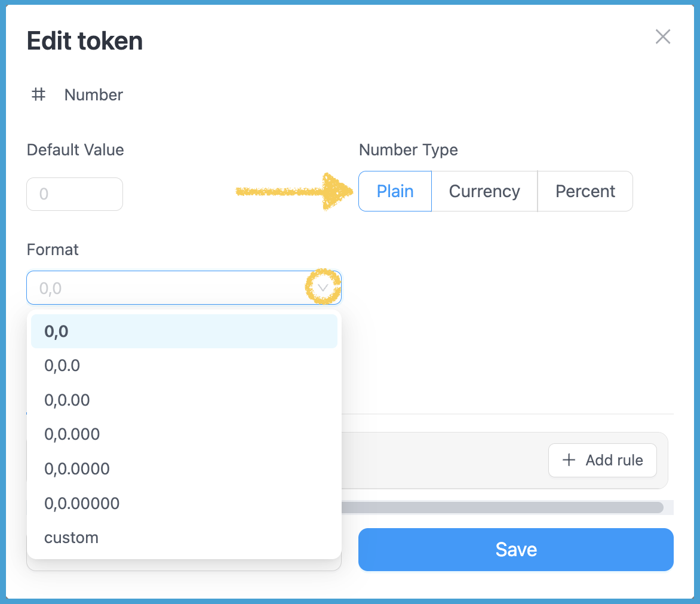Close the Edit token dialog

click(x=663, y=37)
